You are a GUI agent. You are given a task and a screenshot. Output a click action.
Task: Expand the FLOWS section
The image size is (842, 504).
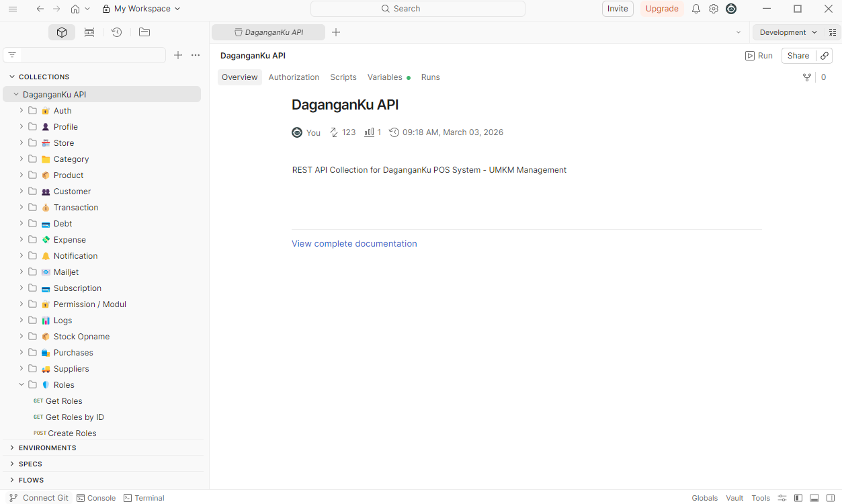click(12, 480)
